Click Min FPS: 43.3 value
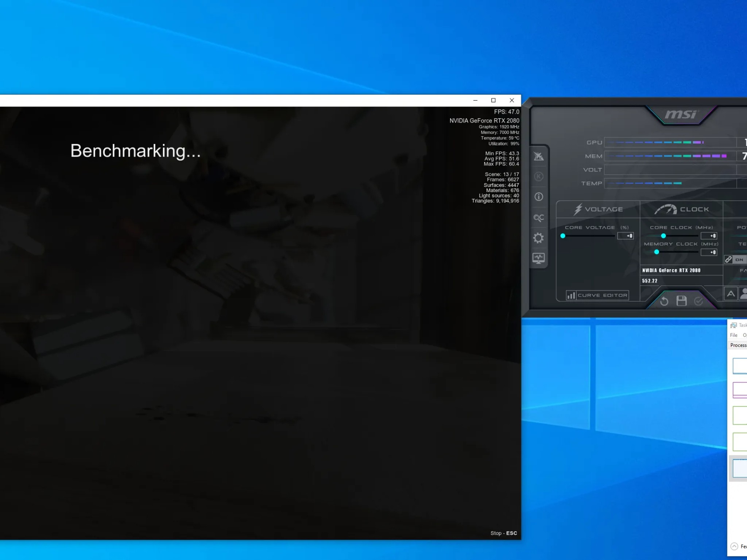Screen dimensions: 747x560 tap(502, 153)
